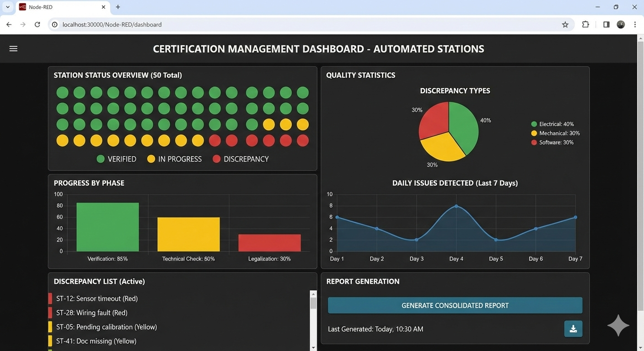Go back using browser back arrow
This screenshot has height=351, width=644.
(x=9, y=25)
